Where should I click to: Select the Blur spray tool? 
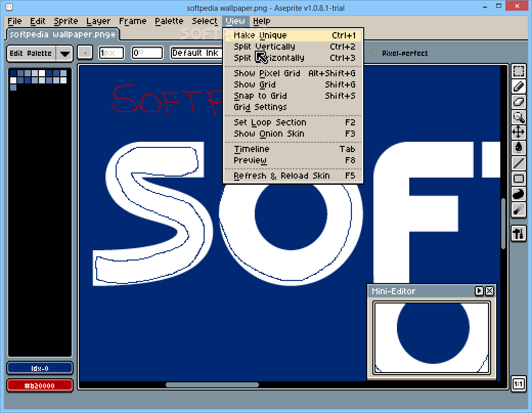(x=518, y=210)
